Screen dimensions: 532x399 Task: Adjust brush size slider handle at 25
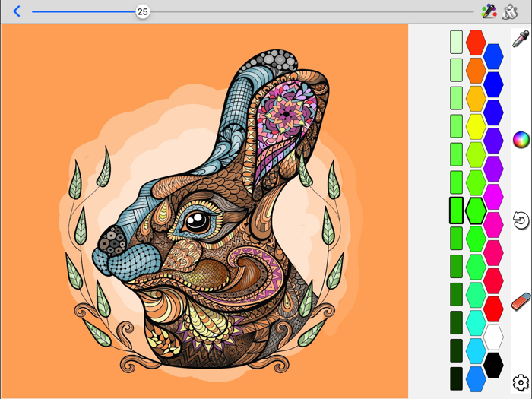coord(142,12)
